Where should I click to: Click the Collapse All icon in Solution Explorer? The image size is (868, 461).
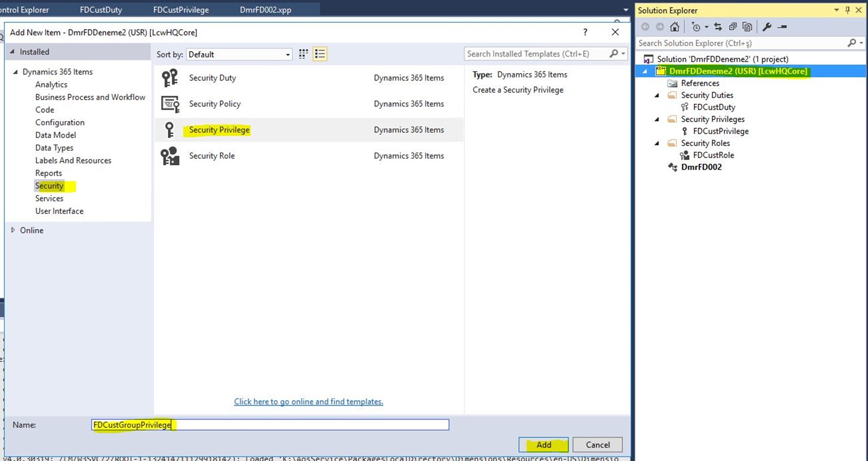733,27
